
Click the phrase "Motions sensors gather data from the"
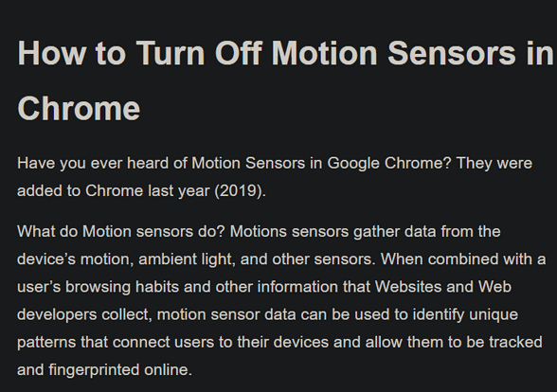(x=366, y=231)
